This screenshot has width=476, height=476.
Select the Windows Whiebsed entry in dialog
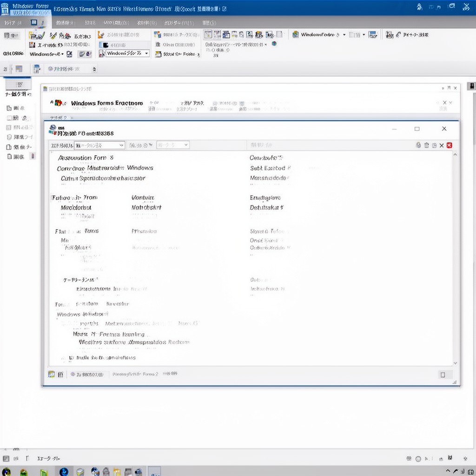click(82, 314)
